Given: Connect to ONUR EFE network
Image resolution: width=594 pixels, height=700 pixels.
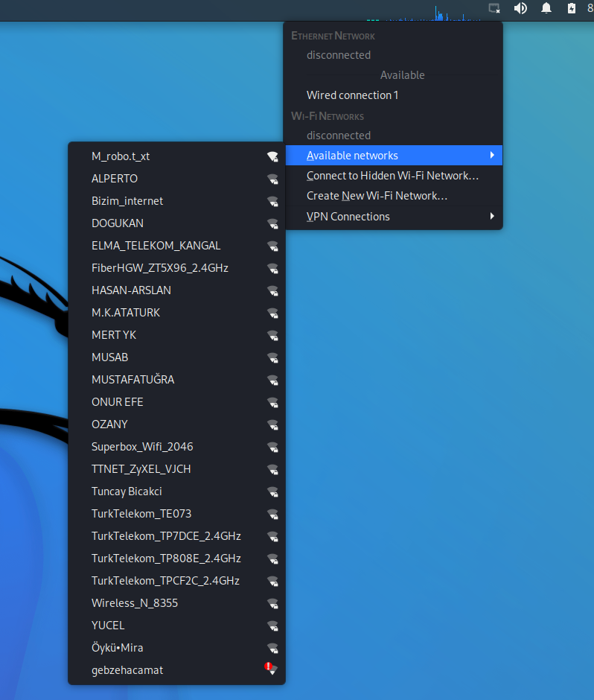Looking at the screenshot, I should (x=176, y=402).
